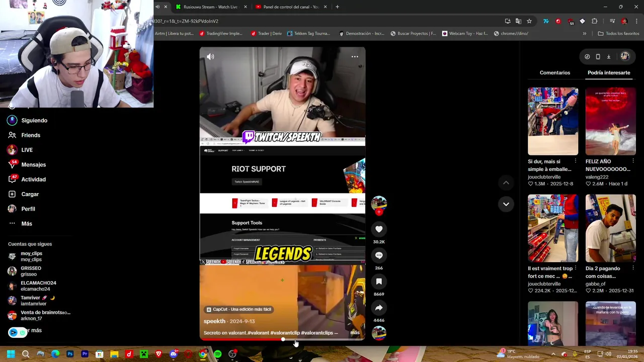Open Discord from the taskbar
This screenshot has width=644, height=362.
(x=173, y=354)
